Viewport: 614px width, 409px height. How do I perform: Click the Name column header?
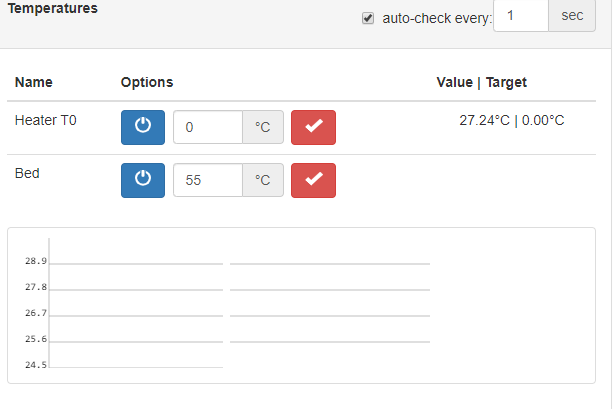click(34, 82)
